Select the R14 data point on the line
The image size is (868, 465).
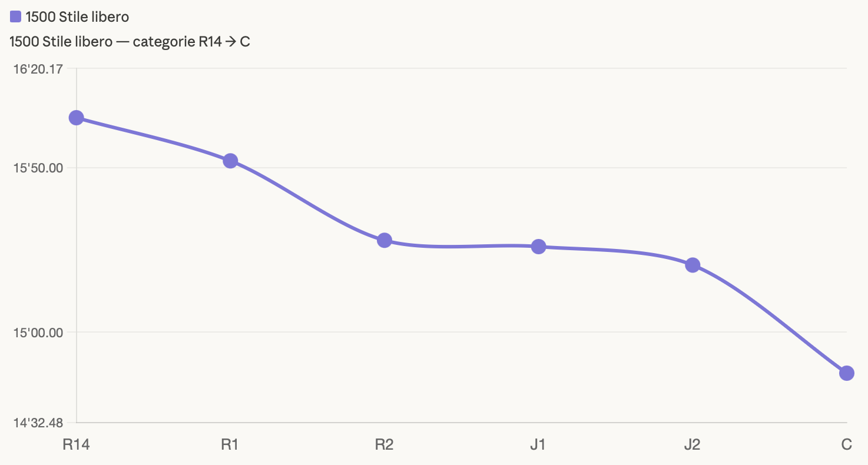point(77,118)
